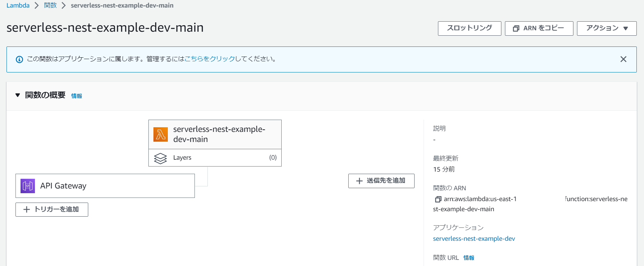Open the 情報 link next to 関数の概要
644x266 pixels.
pos(77,96)
